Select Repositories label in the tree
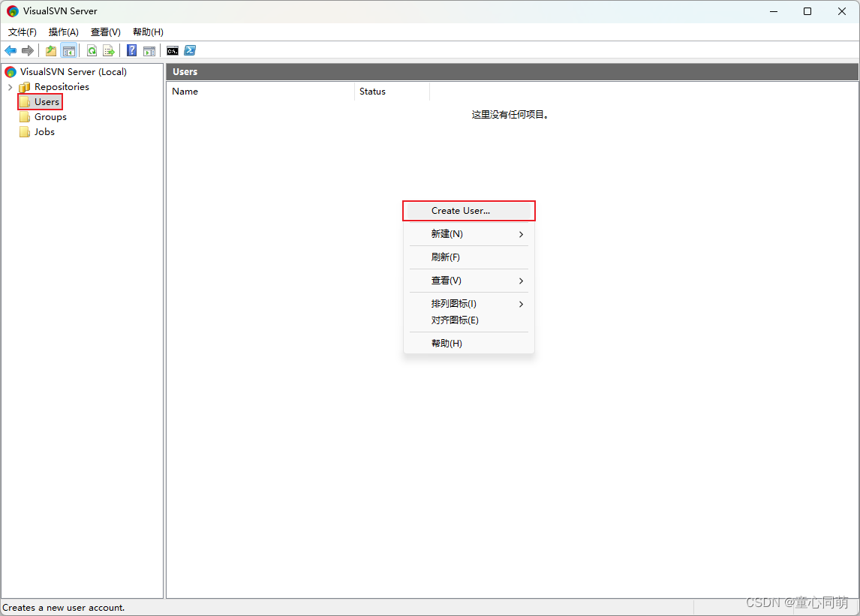The width and height of the screenshot is (860, 616). (x=62, y=87)
